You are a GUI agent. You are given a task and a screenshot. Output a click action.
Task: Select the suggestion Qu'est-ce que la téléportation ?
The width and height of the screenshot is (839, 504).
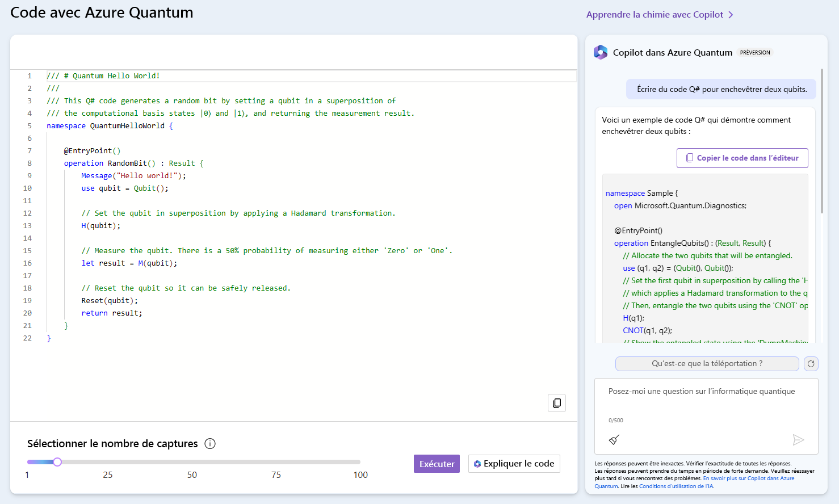point(707,364)
